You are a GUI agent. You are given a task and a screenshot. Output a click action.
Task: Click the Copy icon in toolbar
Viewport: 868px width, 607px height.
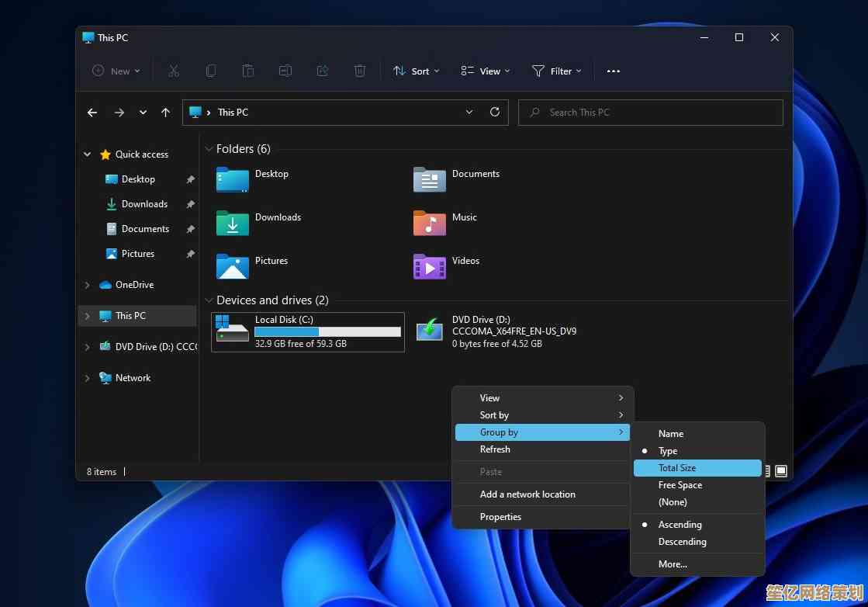coord(211,71)
